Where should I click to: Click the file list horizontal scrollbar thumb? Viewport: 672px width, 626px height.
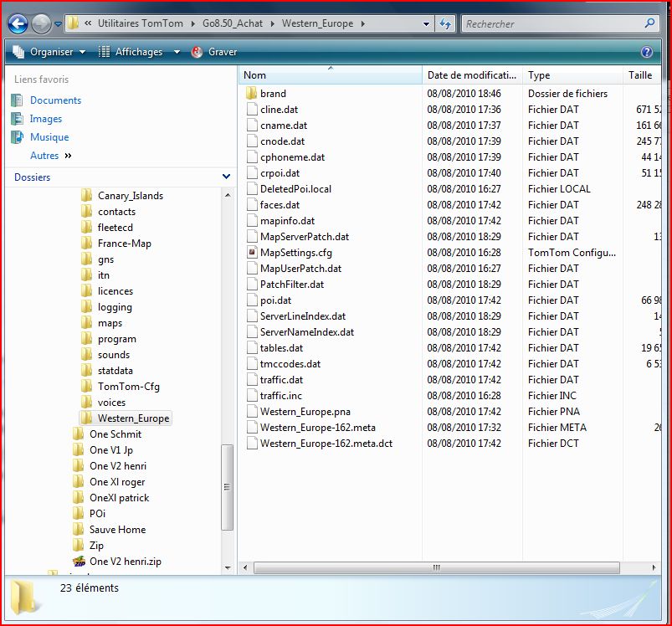tap(437, 567)
